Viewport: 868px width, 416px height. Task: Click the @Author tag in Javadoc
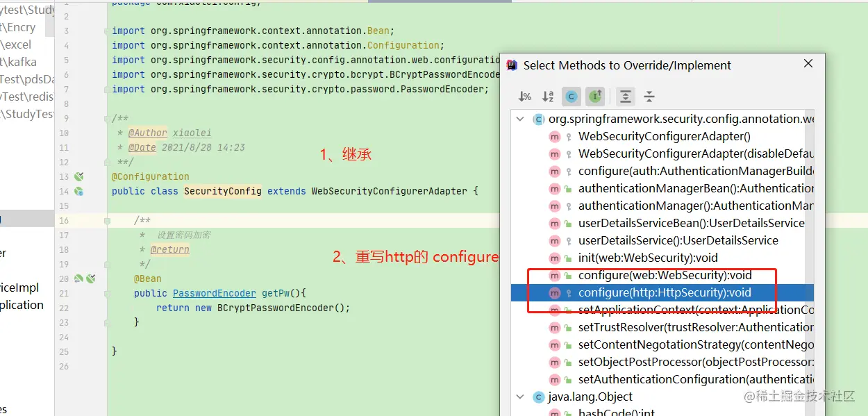pos(148,133)
